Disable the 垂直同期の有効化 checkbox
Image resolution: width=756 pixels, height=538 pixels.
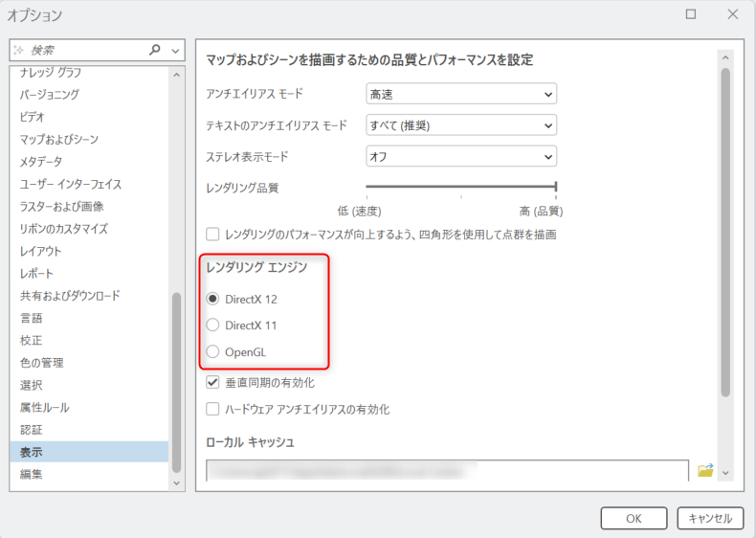tap(213, 383)
